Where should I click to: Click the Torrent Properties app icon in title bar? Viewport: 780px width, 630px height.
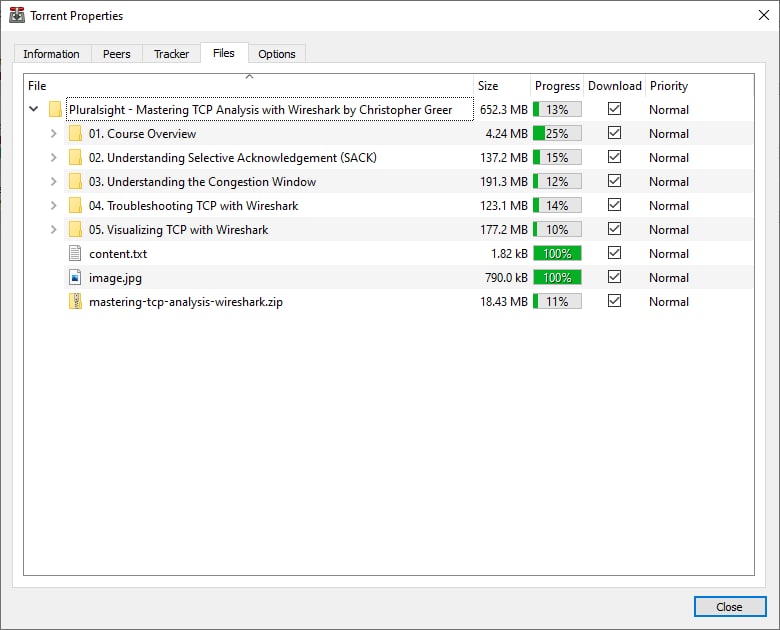click(17, 15)
